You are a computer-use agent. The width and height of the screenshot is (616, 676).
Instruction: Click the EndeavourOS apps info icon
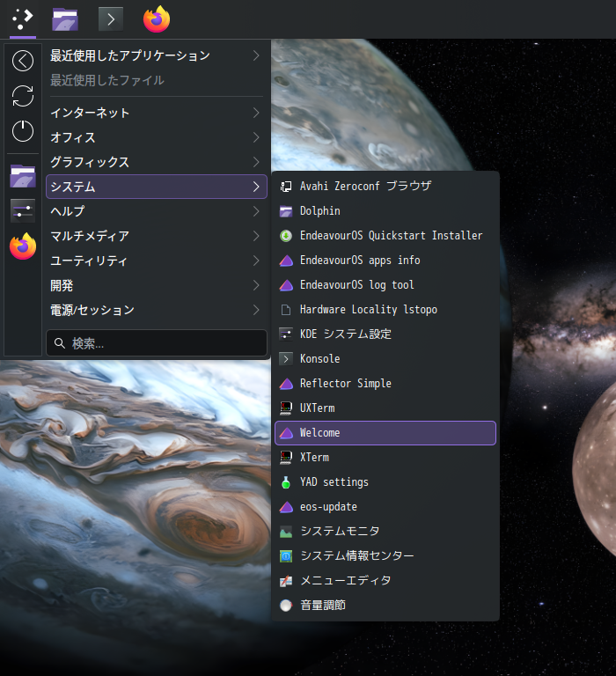click(286, 261)
